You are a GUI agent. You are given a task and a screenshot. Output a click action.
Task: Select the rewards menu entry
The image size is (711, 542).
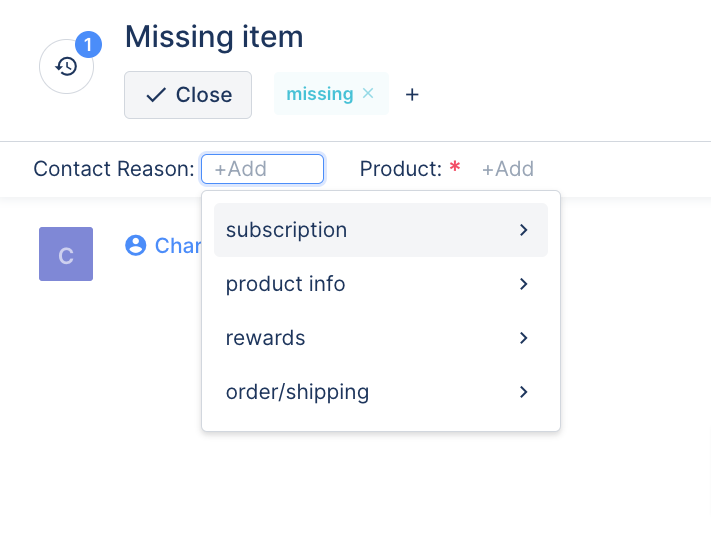point(381,338)
